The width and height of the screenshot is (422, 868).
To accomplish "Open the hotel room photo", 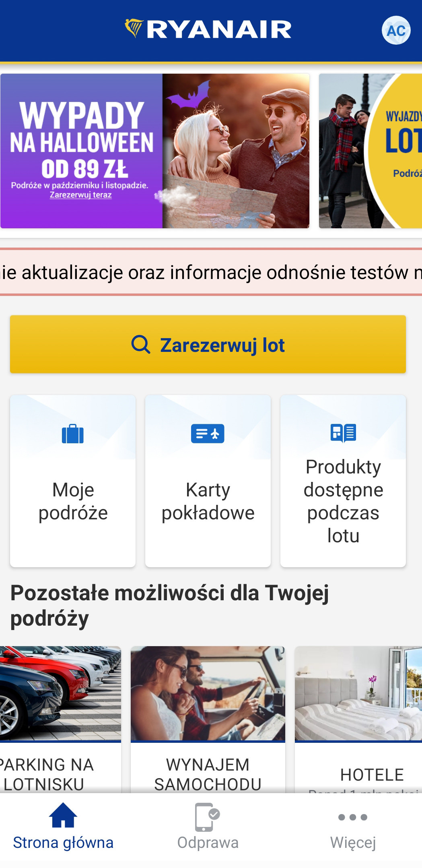I will [x=358, y=693].
